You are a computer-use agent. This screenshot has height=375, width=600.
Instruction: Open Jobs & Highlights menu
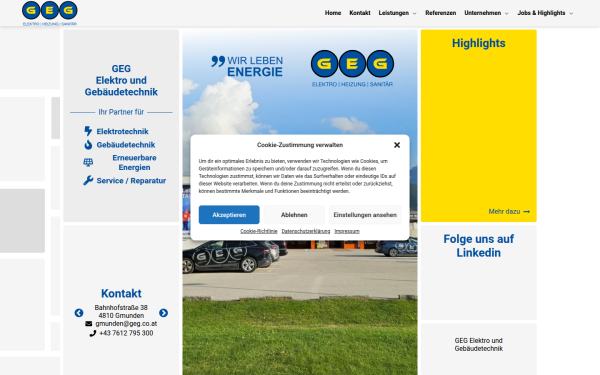[x=541, y=13]
